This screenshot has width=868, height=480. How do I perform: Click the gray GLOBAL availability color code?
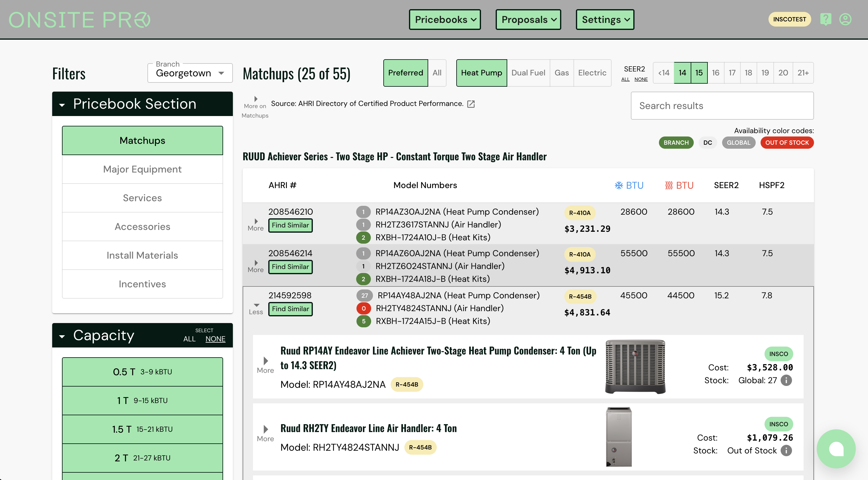coord(738,143)
